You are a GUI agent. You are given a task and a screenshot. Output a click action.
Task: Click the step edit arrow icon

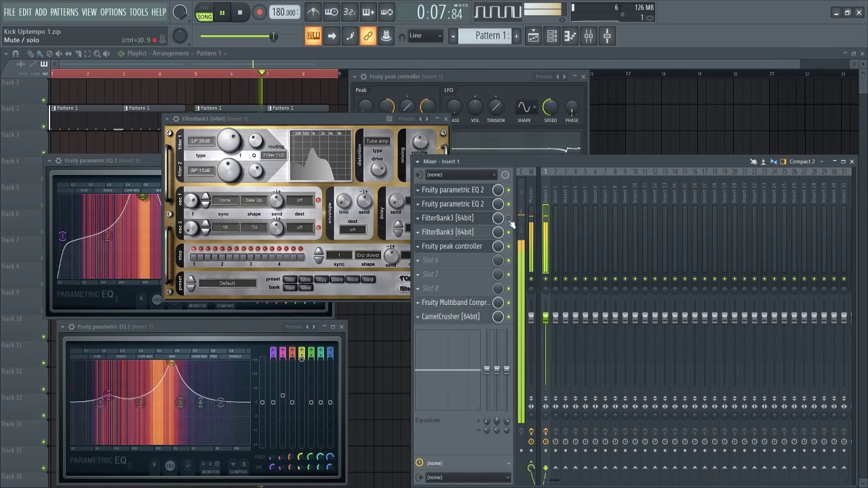pyautogui.click(x=332, y=36)
